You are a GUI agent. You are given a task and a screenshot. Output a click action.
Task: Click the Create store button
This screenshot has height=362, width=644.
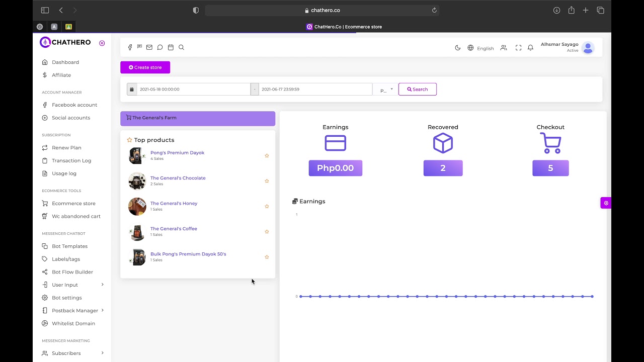(x=145, y=67)
